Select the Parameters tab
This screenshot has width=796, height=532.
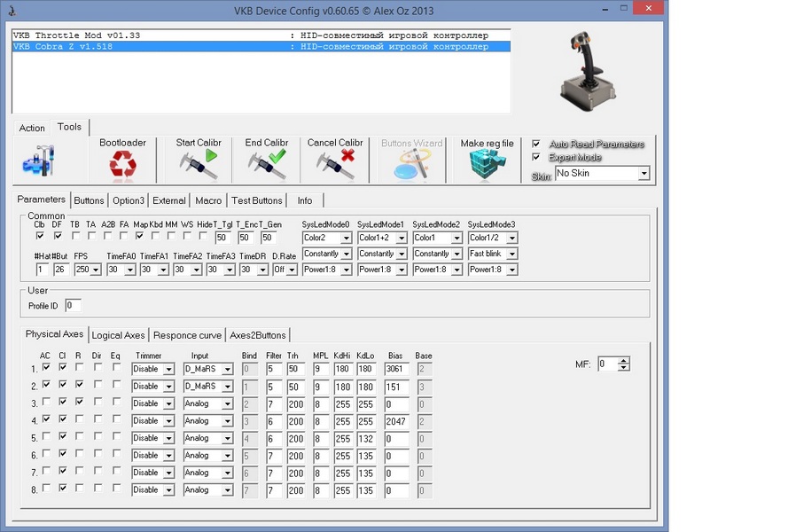tap(41, 199)
